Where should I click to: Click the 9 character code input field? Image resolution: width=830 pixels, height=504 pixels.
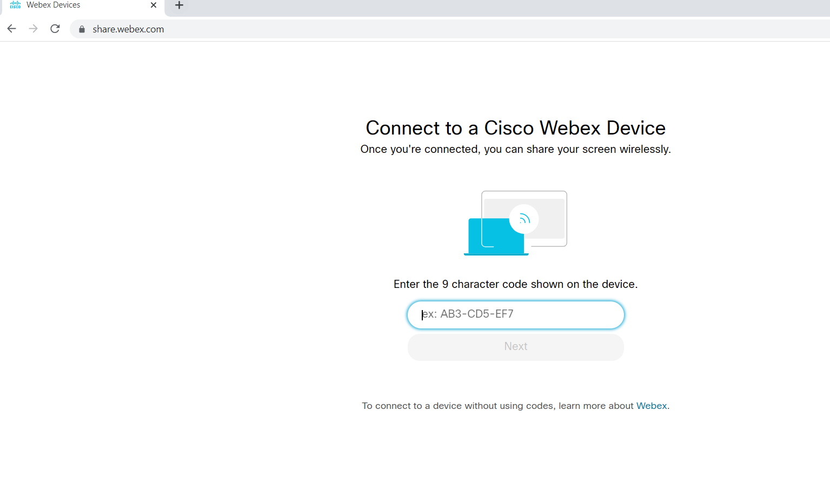tap(515, 314)
